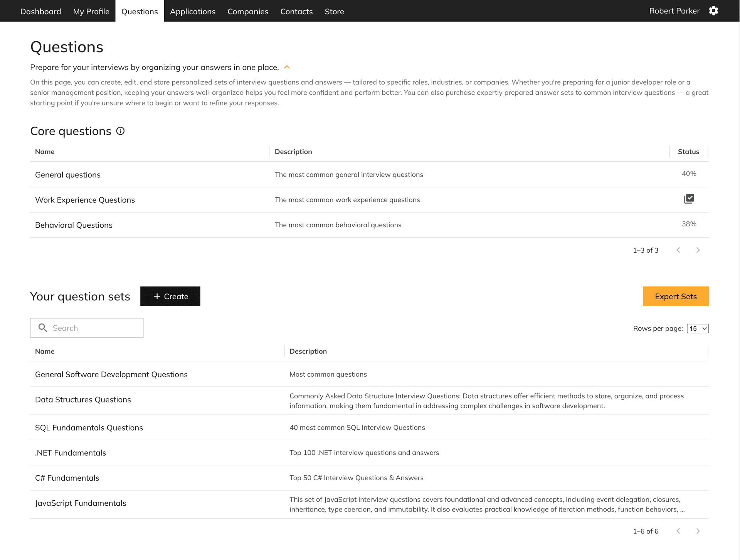This screenshot has width=740, height=560.
Task: Open the settings gear menu
Action: [714, 11]
